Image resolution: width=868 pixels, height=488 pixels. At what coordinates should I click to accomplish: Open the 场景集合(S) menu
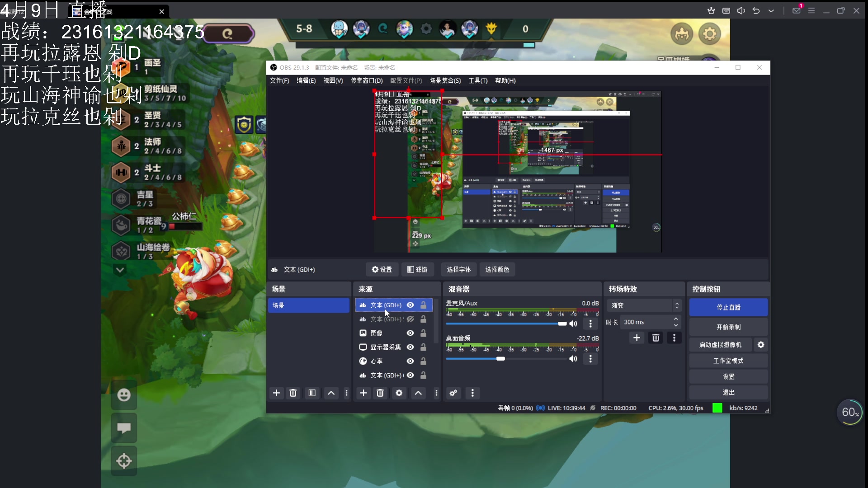[x=445, y=80]
